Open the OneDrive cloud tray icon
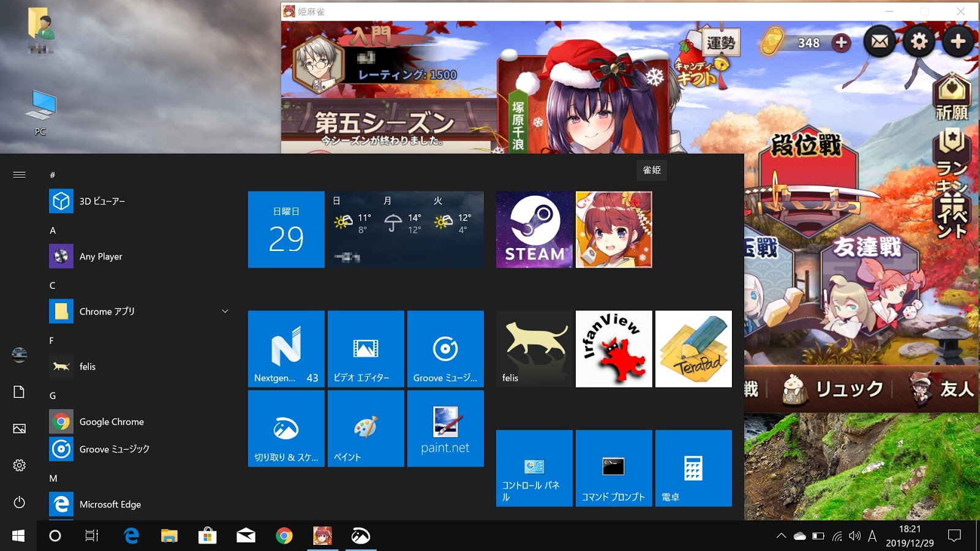 pyautogui.click(x=799, y=536)
